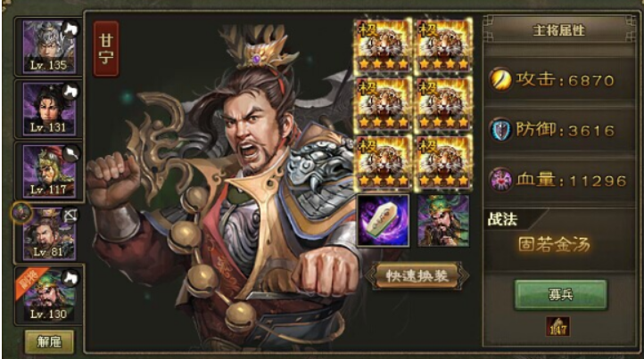
Task: Open the middle-right tiger equipment slot
Action: point(443,104)
